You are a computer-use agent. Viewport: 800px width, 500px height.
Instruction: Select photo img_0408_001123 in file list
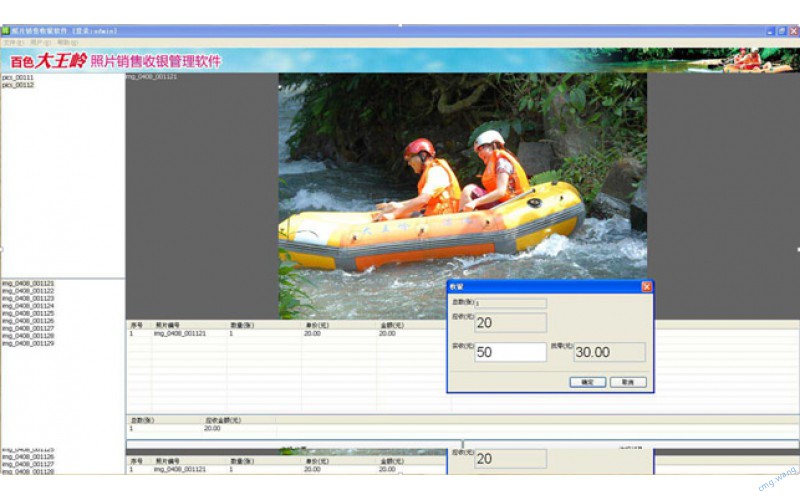point(28,298)
